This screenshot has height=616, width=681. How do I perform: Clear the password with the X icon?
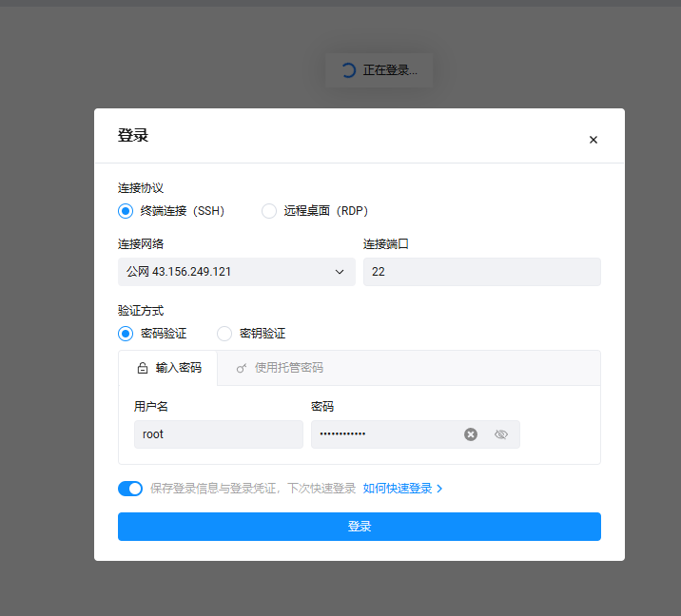[471, 434]
